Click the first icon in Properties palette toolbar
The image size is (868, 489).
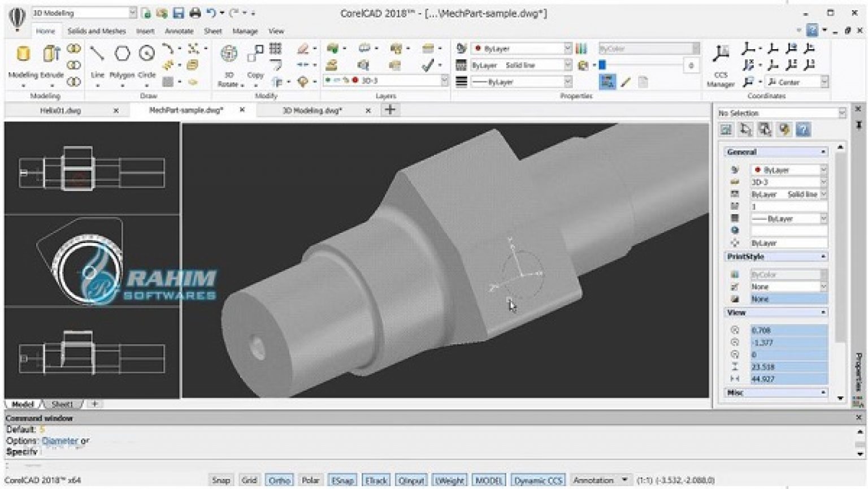(x=726, y=129)
